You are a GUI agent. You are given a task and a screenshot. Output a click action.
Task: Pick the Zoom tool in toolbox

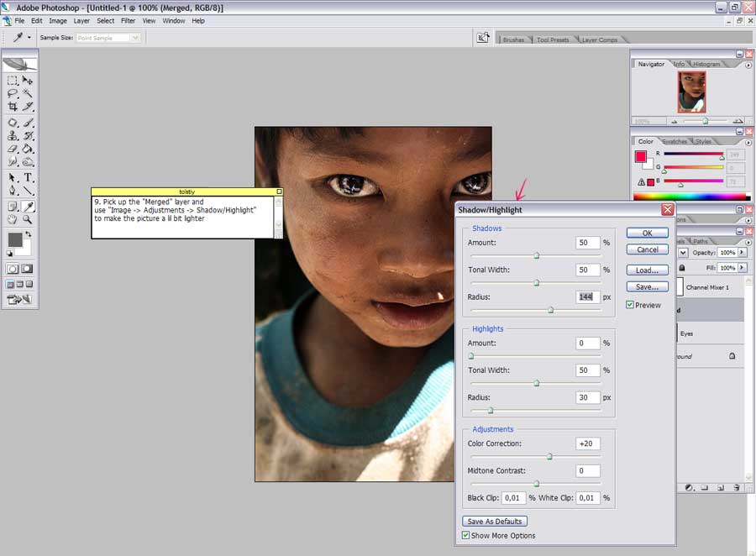[x=28, y=219]
